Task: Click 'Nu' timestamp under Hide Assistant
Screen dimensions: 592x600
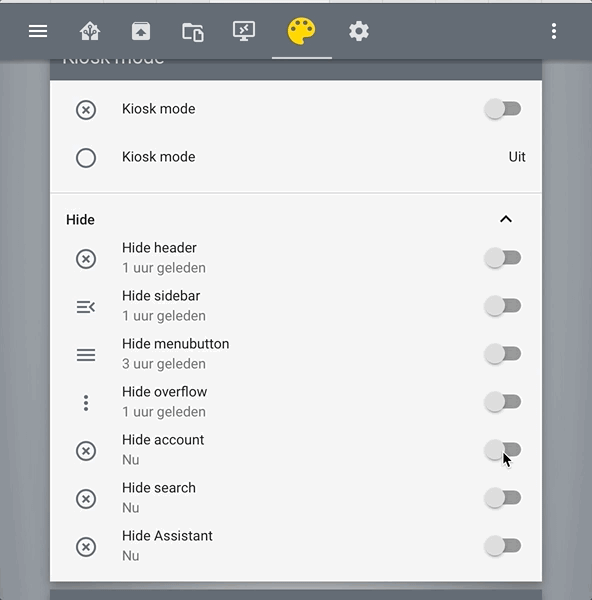Action: click(x=130, y=556)
